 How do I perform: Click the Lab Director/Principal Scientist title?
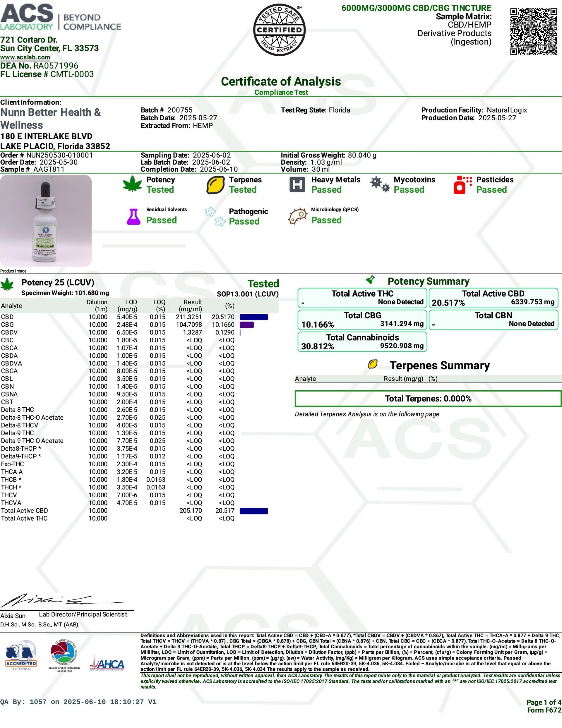83,615
